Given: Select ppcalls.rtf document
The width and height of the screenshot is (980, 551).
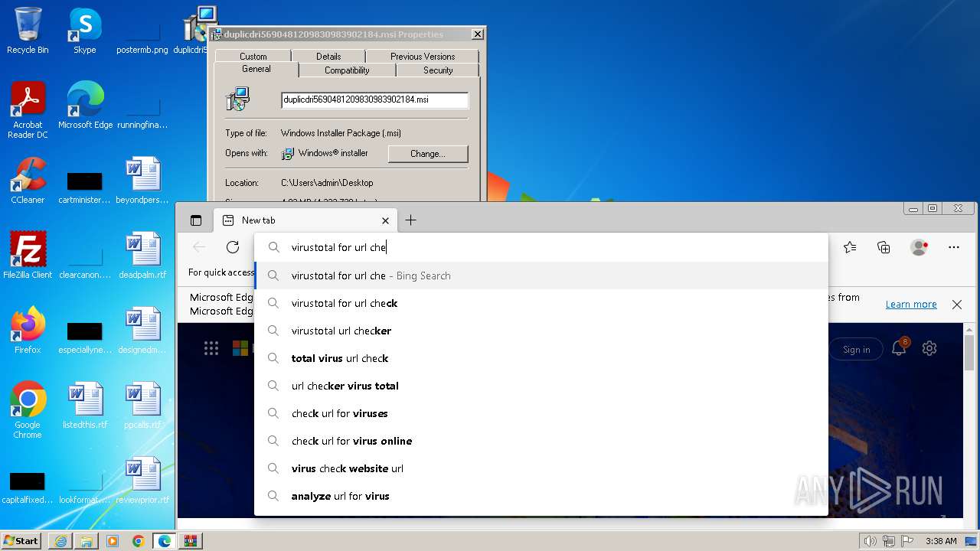Looking at the screenshot, I should click(x=142, y=405).
